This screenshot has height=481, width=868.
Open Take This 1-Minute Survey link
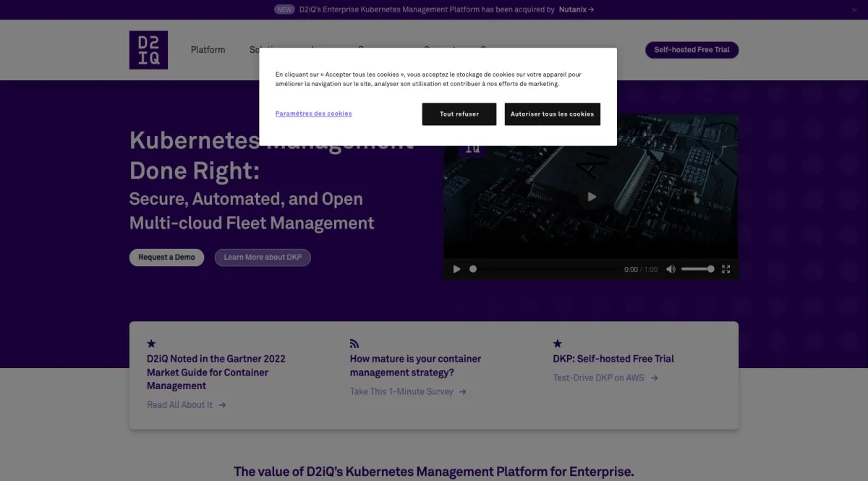(409, 392)
